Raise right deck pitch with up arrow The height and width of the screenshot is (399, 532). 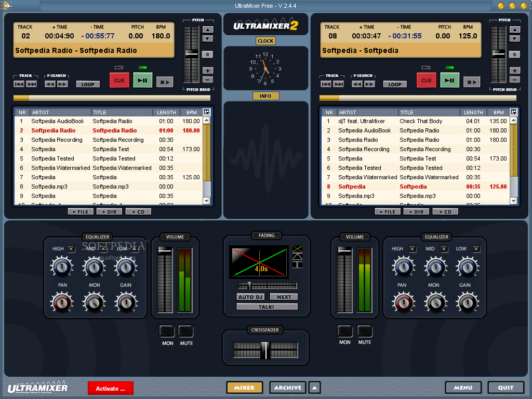515,30
